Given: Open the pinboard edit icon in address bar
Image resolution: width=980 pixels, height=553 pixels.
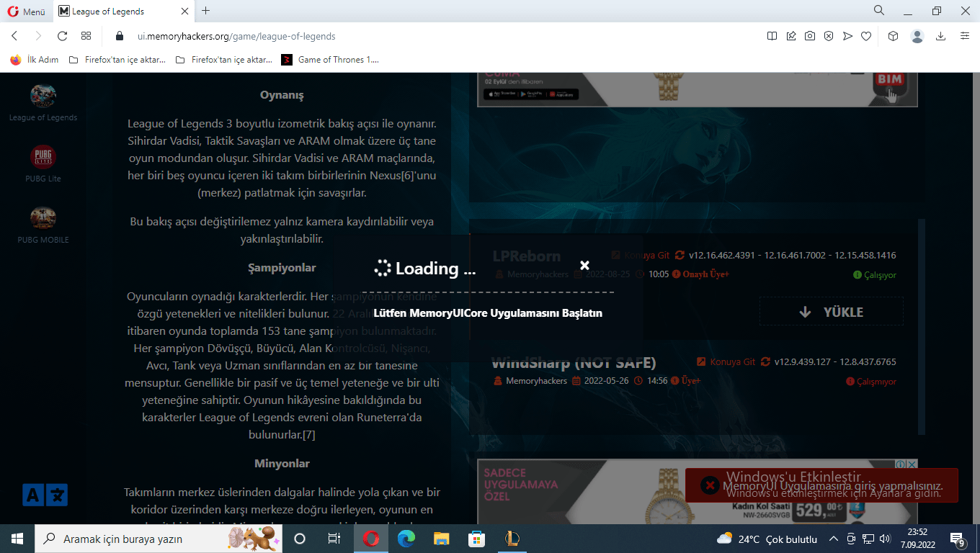Looking at the screenshot, I should pos(791,36).
